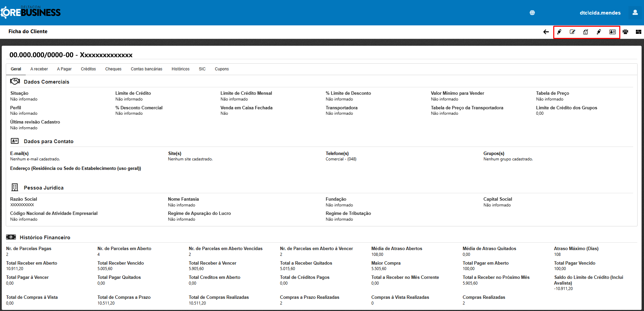Switch to the SIC tab
Screen dimensions: 644x311
tap(202, 69)
